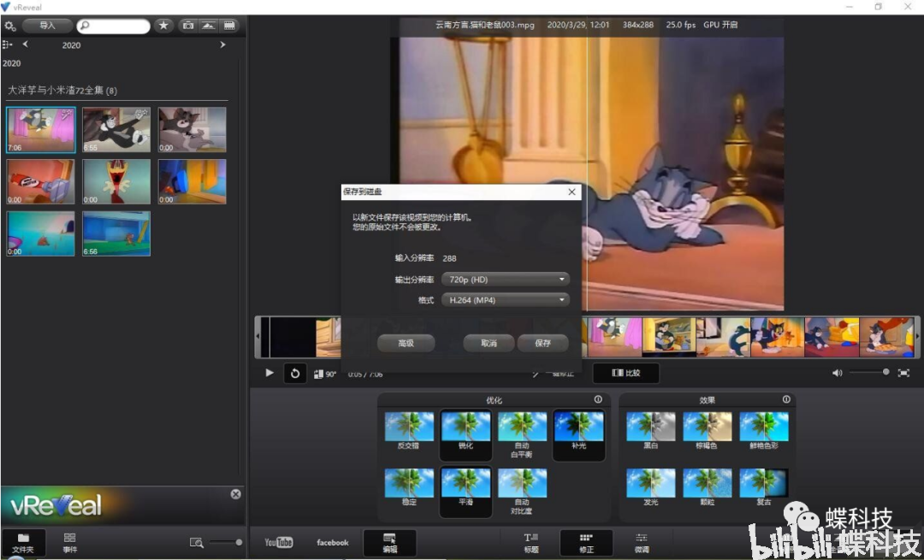
Task: Switch to the 文件夹 folder view
Action: (24, 542)
